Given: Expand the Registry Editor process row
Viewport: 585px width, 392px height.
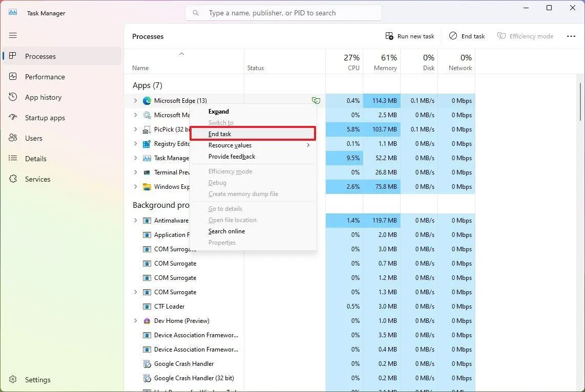Looking at the screenshot, I should click(x=135, y=143).
